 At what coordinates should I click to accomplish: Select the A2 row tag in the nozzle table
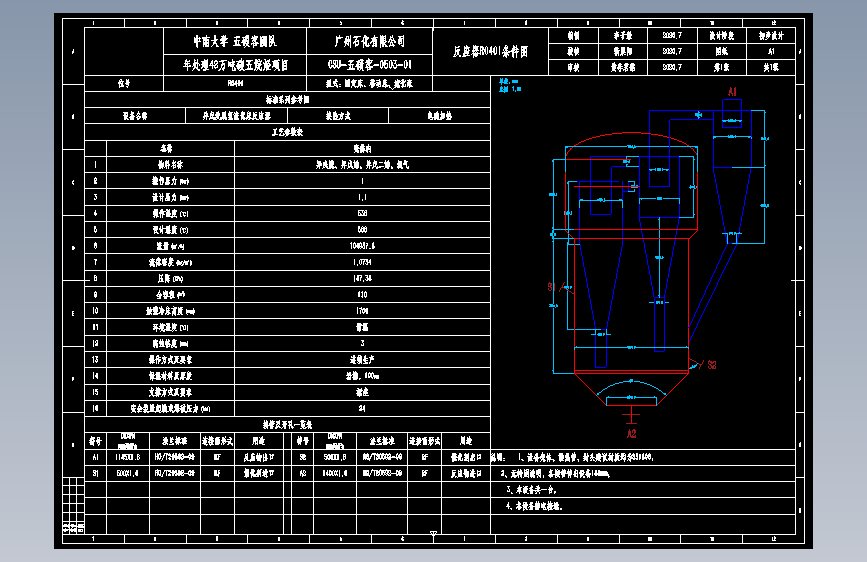click(302, 473)
